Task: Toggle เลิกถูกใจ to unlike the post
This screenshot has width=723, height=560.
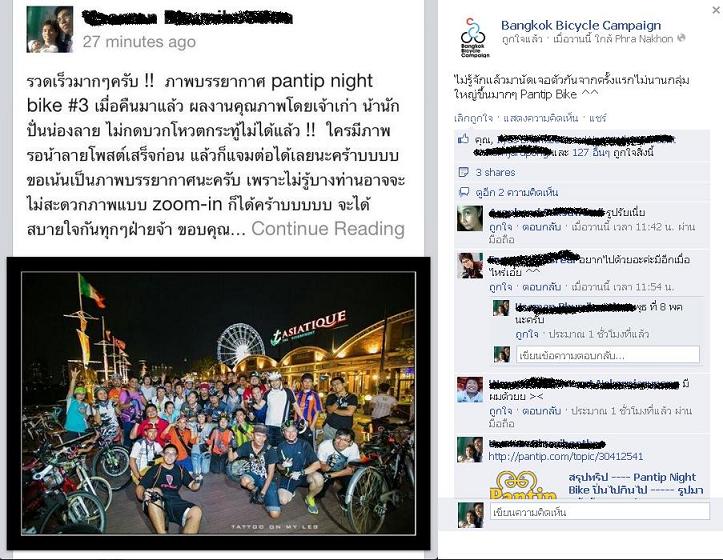Action: [473, 118]
